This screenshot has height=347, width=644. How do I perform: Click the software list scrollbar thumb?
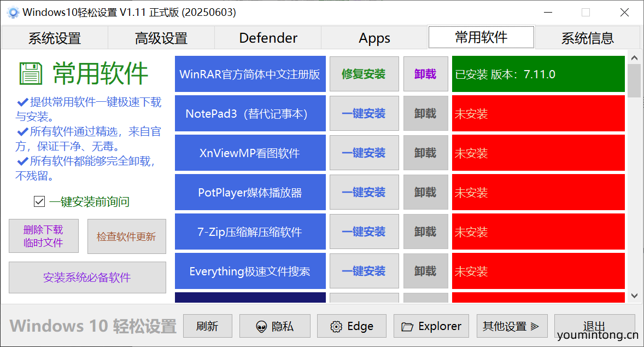[x=634, y=80]
